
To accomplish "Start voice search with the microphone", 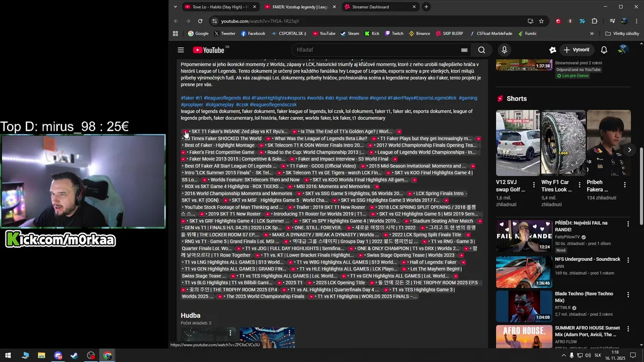I will 504,50.
